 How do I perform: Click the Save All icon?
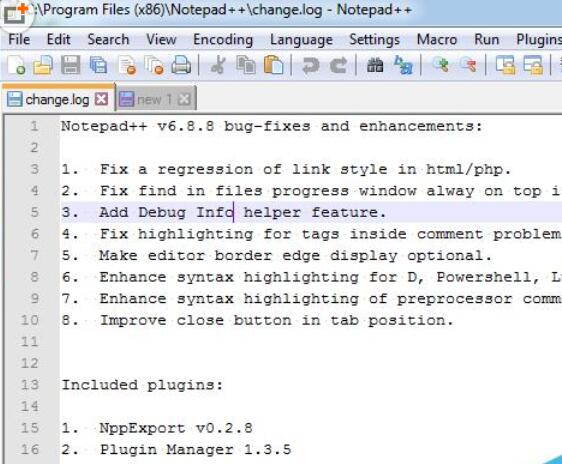(98, 65)
